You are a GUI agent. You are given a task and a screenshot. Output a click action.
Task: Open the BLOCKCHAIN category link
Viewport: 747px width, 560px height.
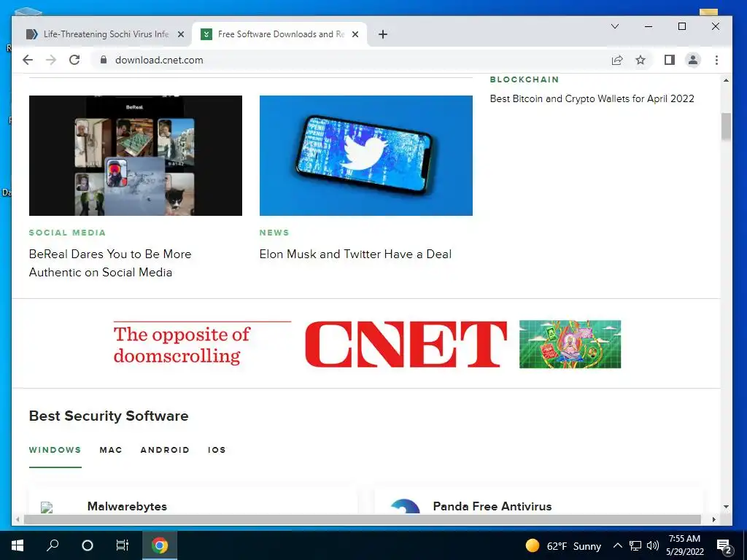525,79
